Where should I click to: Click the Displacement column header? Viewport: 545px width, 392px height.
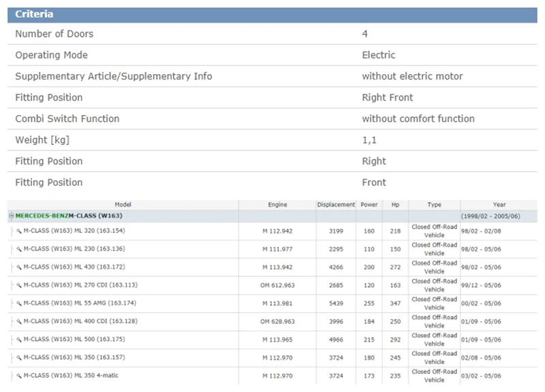pyautogui.click(x=336, y=204)
